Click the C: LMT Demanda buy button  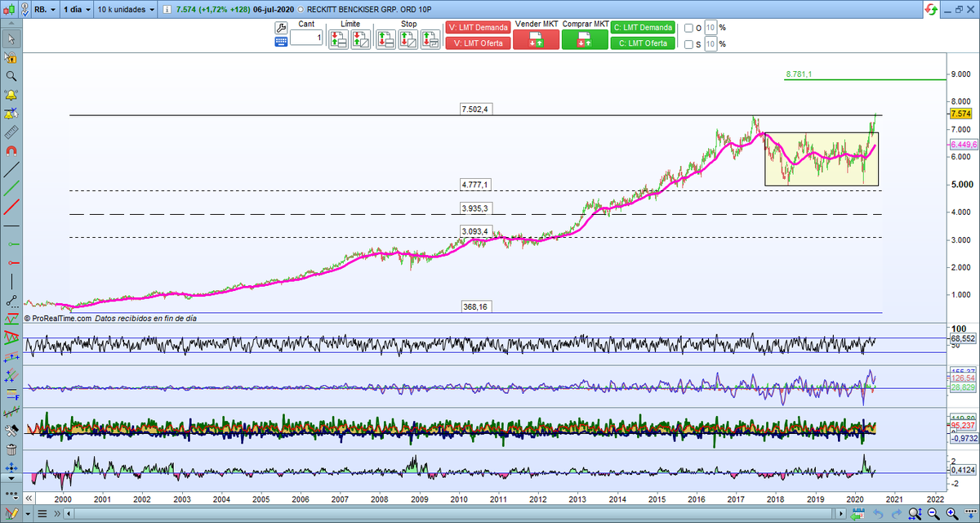pyautogui.click(x=644, y=27)
